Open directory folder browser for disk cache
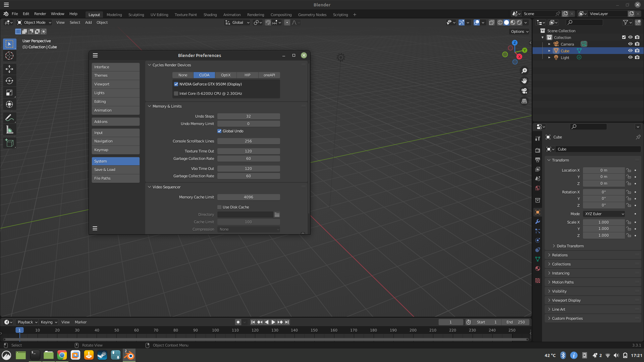This screenshot has height=362, width=644. 277,215
